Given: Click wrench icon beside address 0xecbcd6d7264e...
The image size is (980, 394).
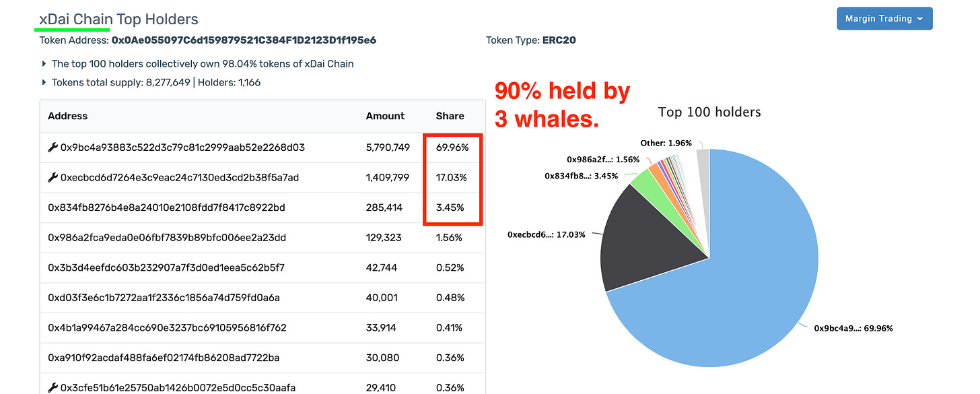Looking at the screenshot, I should coord(53,178).
